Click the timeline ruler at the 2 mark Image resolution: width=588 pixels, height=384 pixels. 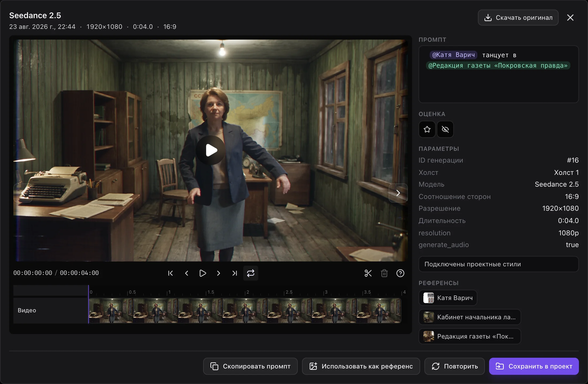click(x=248, y=292)
